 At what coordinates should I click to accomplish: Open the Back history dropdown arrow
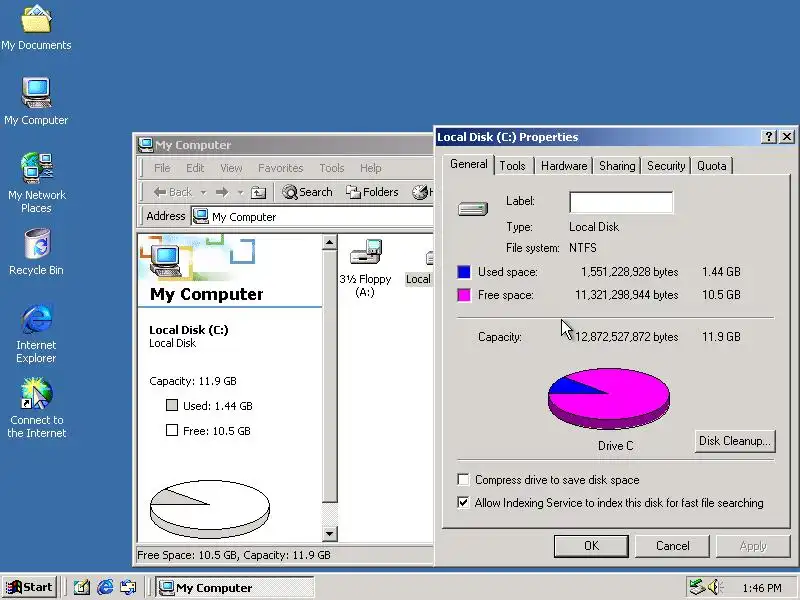click(204, 193)
